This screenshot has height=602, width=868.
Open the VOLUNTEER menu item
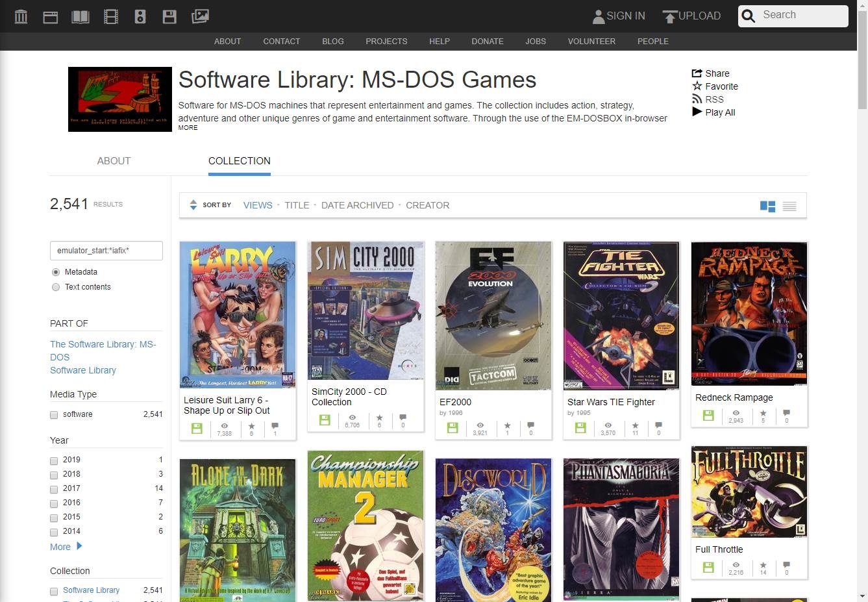[591, 42]
